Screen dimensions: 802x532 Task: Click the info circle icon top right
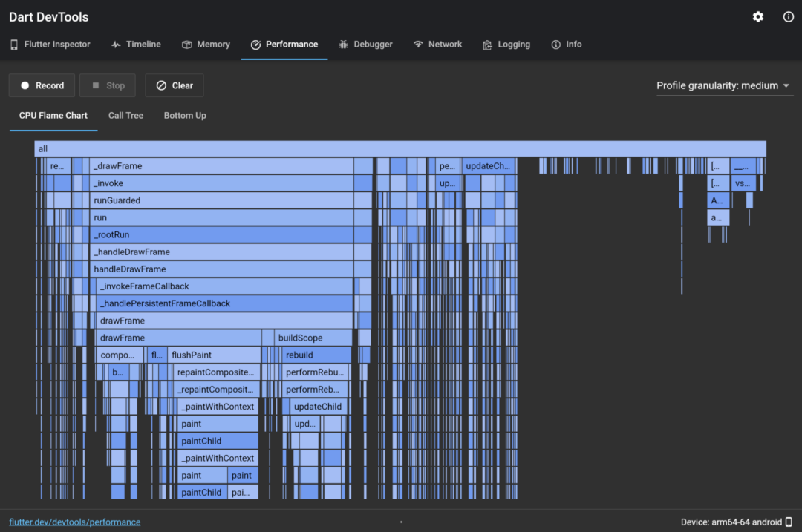788,17
